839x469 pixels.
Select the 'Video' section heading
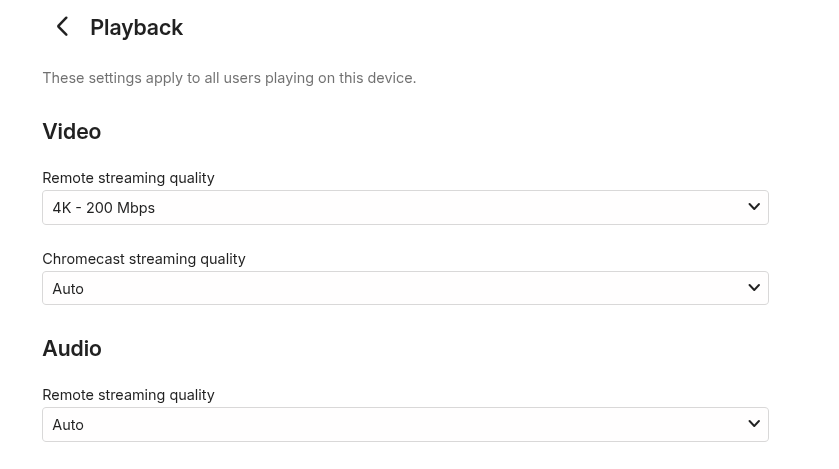[x=71, y=132]
